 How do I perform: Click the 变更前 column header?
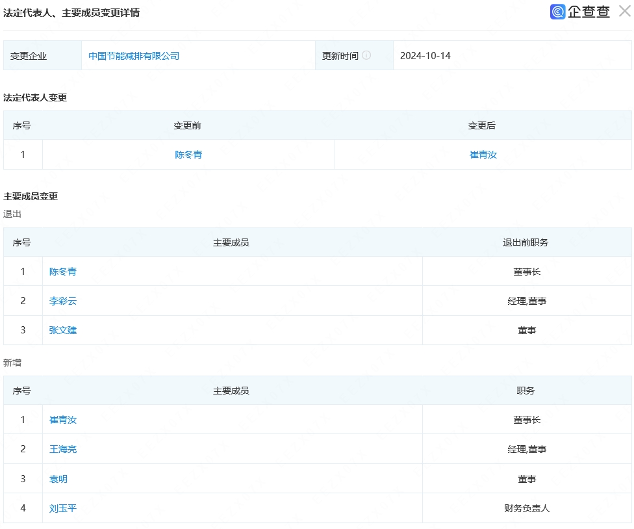(x=187, y=125)
